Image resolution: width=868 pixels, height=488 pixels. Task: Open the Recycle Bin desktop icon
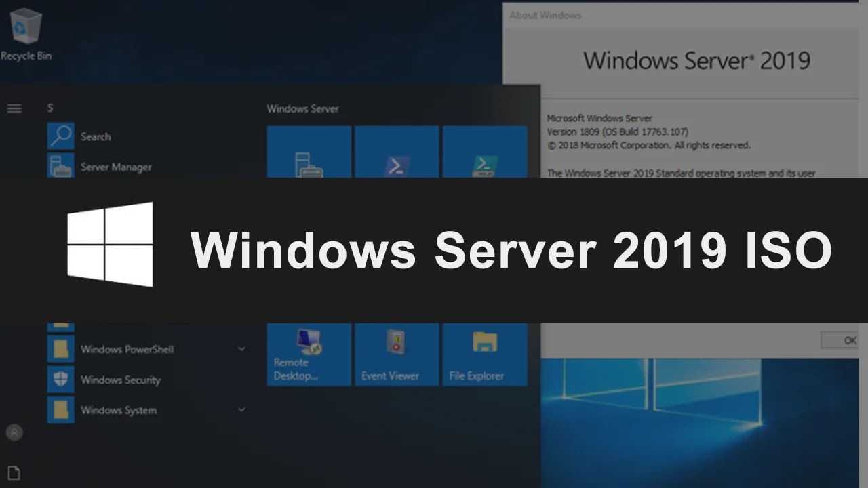(25, 34)
